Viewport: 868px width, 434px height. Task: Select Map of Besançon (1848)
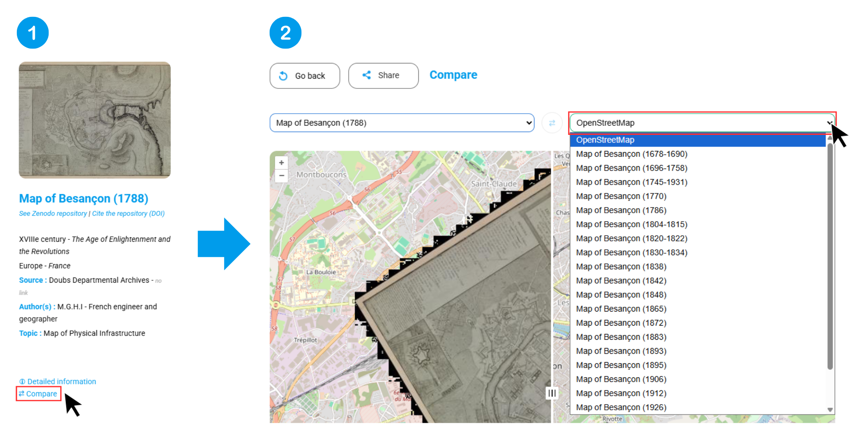pyautogui.click(x=698, y=295)
